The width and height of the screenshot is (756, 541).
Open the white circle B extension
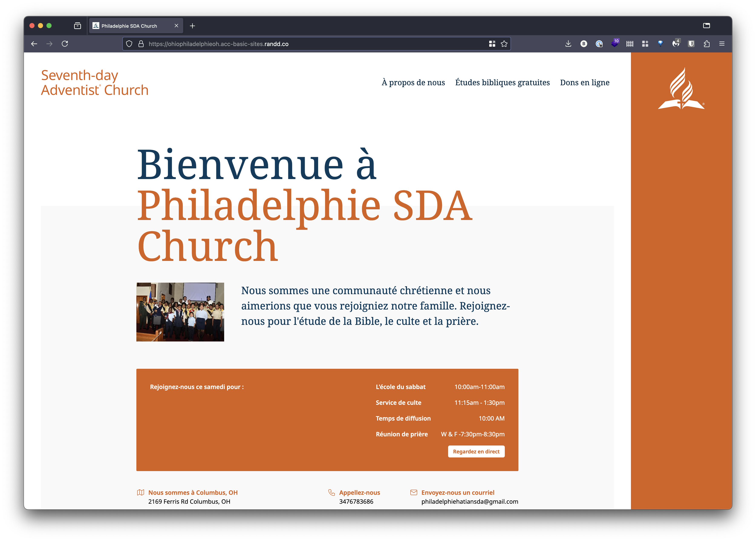(584, 44)
